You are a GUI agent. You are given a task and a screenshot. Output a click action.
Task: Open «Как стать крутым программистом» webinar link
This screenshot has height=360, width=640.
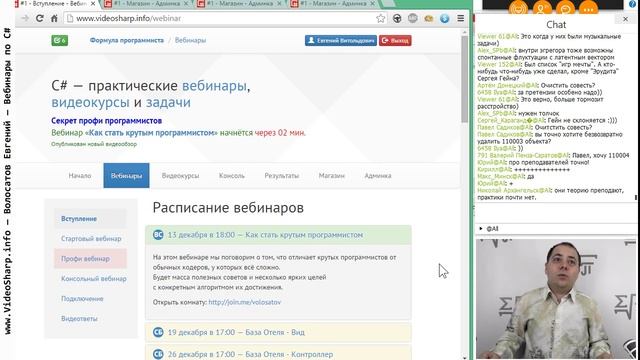[151, 133]
